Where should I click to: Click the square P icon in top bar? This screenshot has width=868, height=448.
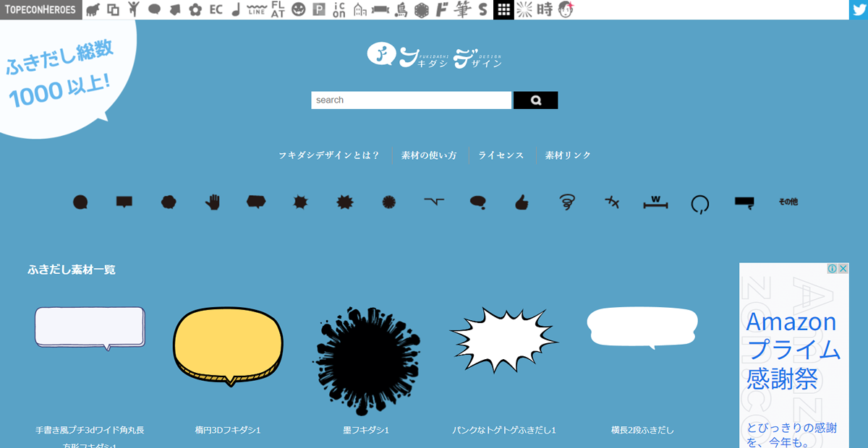click(x=318, y=9)
